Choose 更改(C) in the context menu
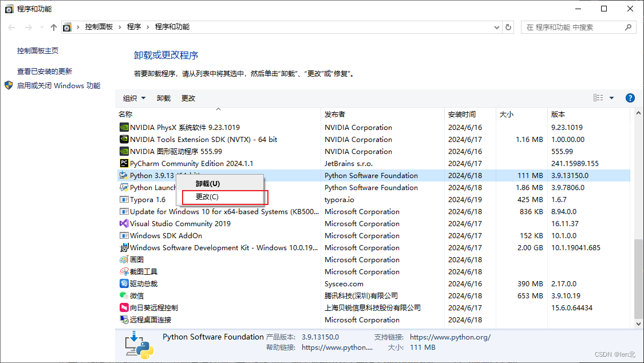The image size is (644, 363). pyautogui.click(x=220, y=197)
